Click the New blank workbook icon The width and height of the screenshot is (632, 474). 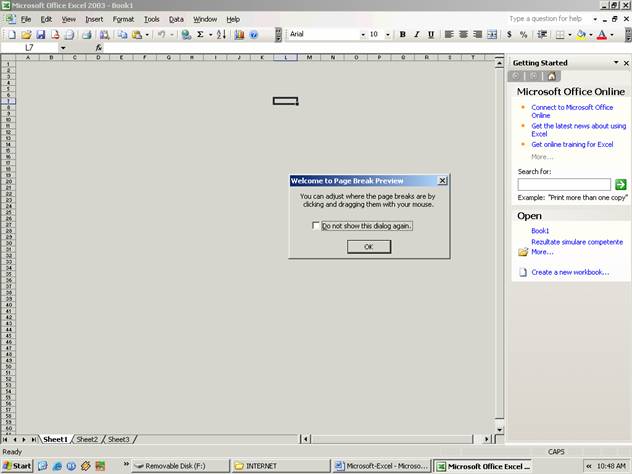[12, 35]
